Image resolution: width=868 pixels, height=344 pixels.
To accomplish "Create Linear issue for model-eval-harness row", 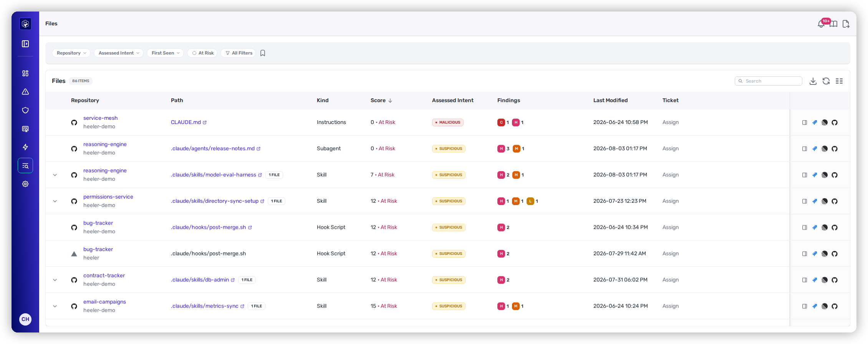I will [825, 175].
